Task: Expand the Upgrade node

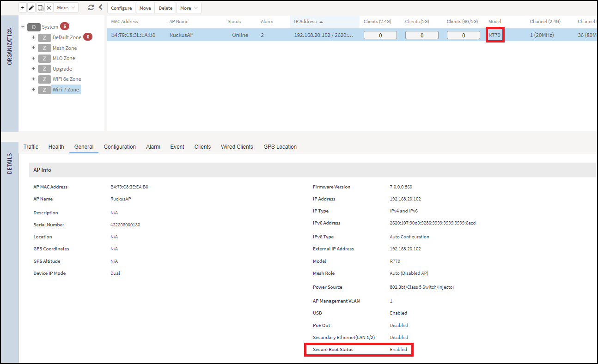Action: (33, 69)
